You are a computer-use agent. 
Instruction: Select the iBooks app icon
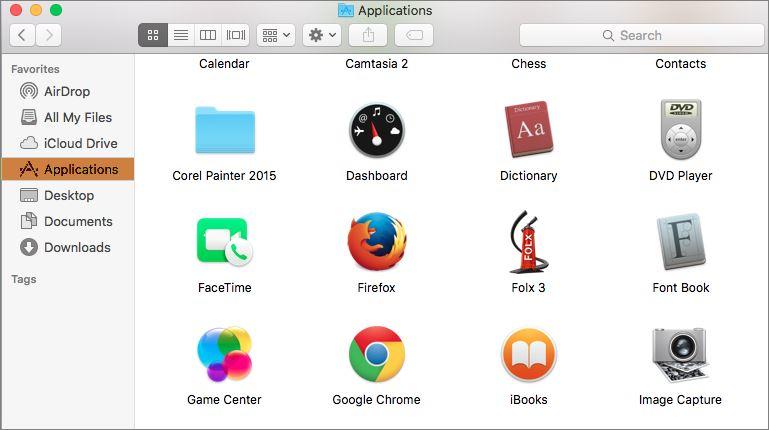[529, 355]
